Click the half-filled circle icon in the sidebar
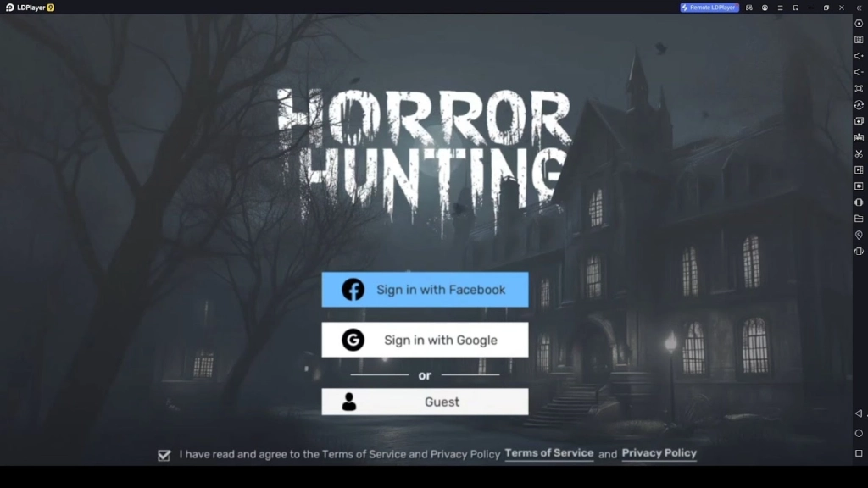Viewport: 868px width, 488px height. click(859, 202)
